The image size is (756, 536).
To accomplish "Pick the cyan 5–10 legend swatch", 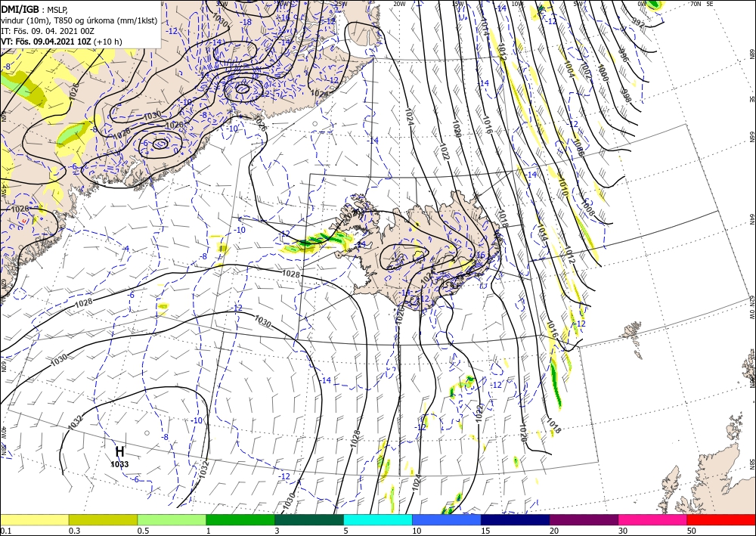I will pos(378,519).
